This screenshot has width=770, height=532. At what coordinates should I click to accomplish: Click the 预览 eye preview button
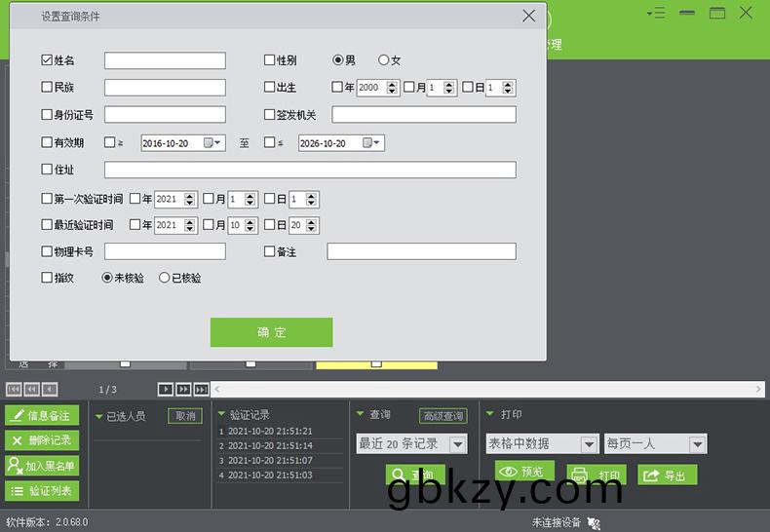tap(524, 473)
